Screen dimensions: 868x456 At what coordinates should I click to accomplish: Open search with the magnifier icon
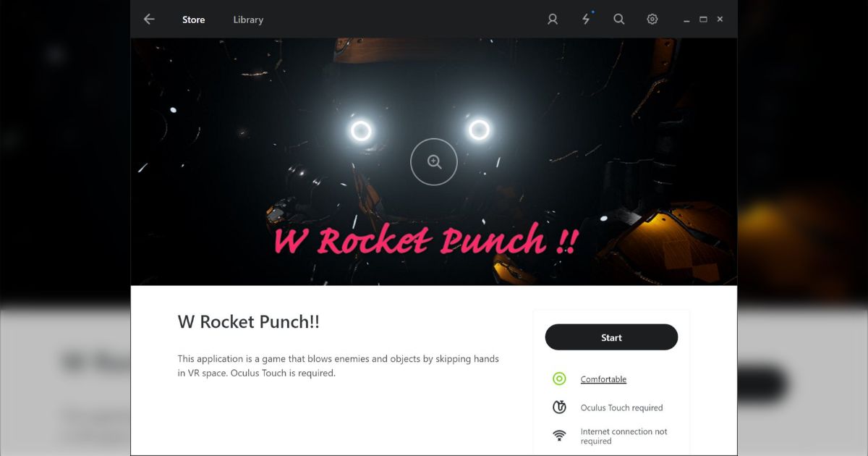[x=619, y=20]
